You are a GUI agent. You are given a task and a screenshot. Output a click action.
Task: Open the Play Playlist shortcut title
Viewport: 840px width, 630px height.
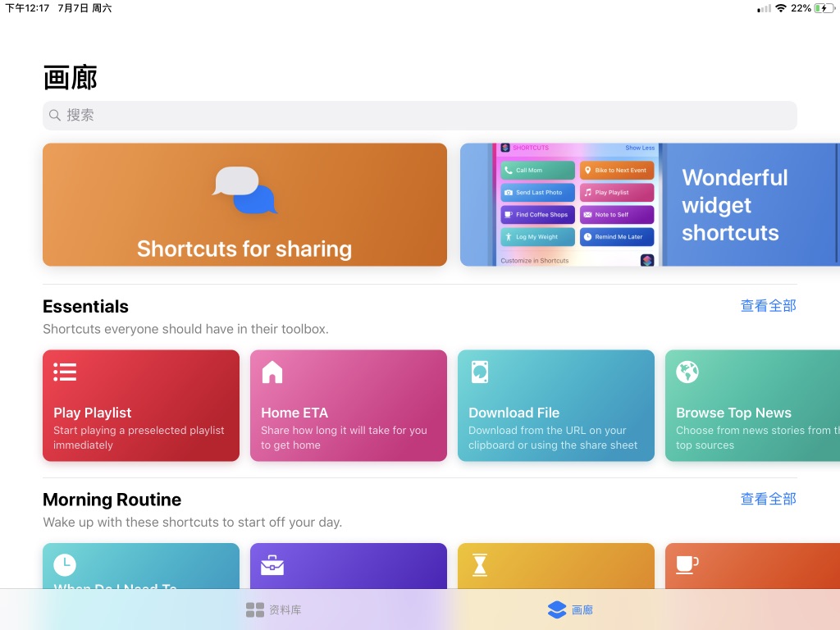(x=93, y=413)
